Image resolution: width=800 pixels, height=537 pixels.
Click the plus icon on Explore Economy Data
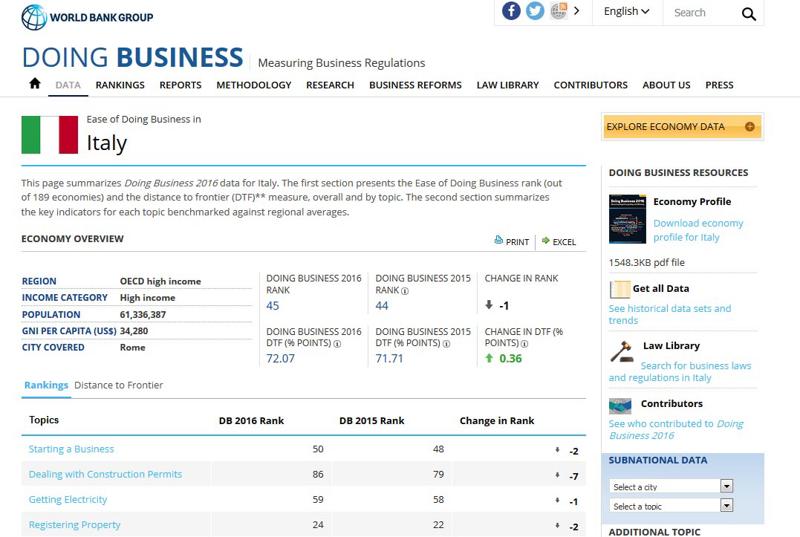[749, 127]
